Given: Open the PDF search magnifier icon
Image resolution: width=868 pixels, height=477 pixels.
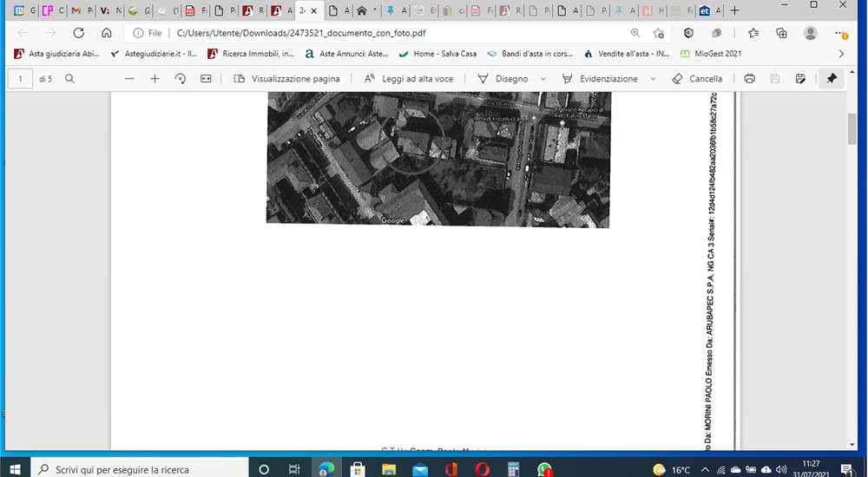Looking at the screenshot, I should (x=69, y=79).
